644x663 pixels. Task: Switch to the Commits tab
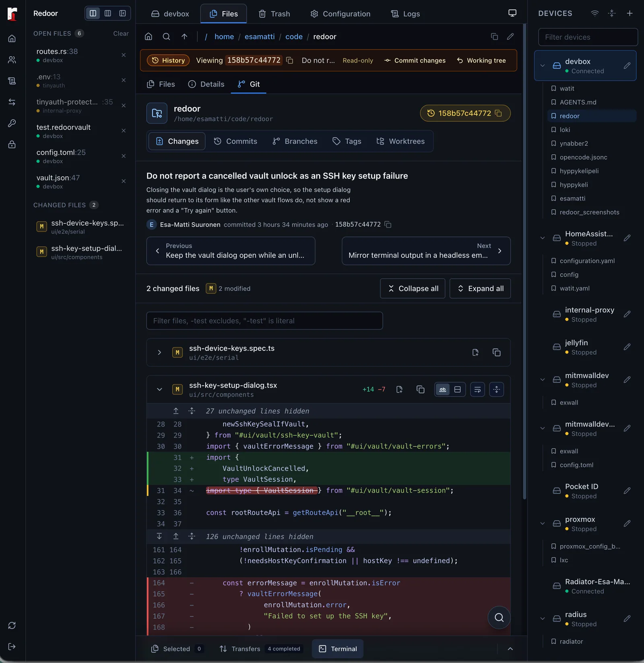point(235,141)
